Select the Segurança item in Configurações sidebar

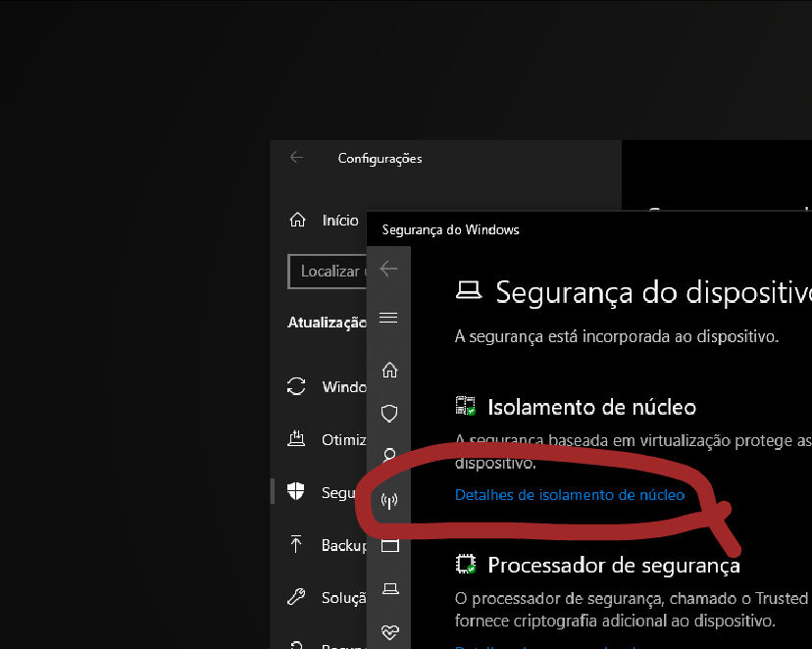click(322, 492)
